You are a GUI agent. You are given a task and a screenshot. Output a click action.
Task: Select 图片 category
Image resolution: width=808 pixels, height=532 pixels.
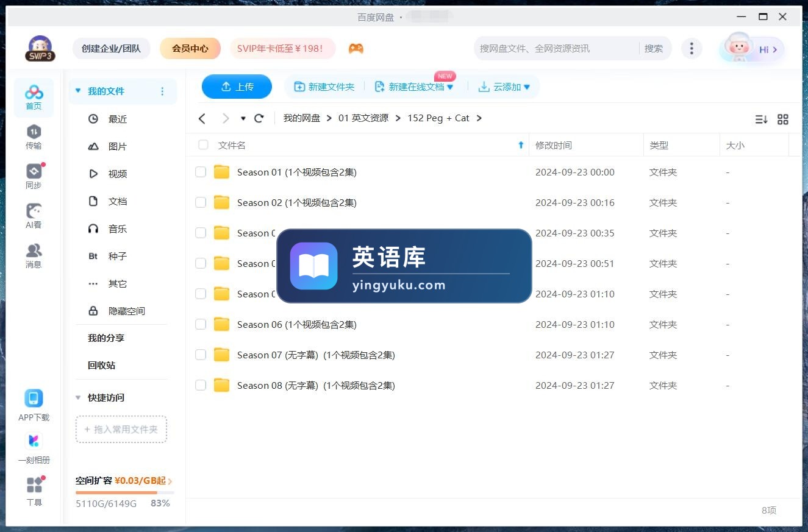point(118,146)
